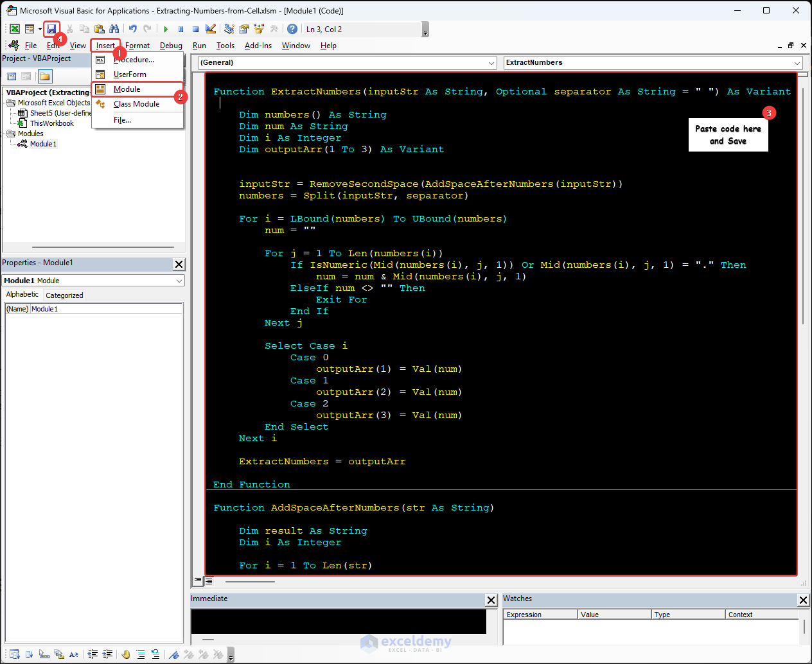This screenshot has height=664, width=812.
Task: Open Help via the question mark icon
Action: (x=292, y=29)
